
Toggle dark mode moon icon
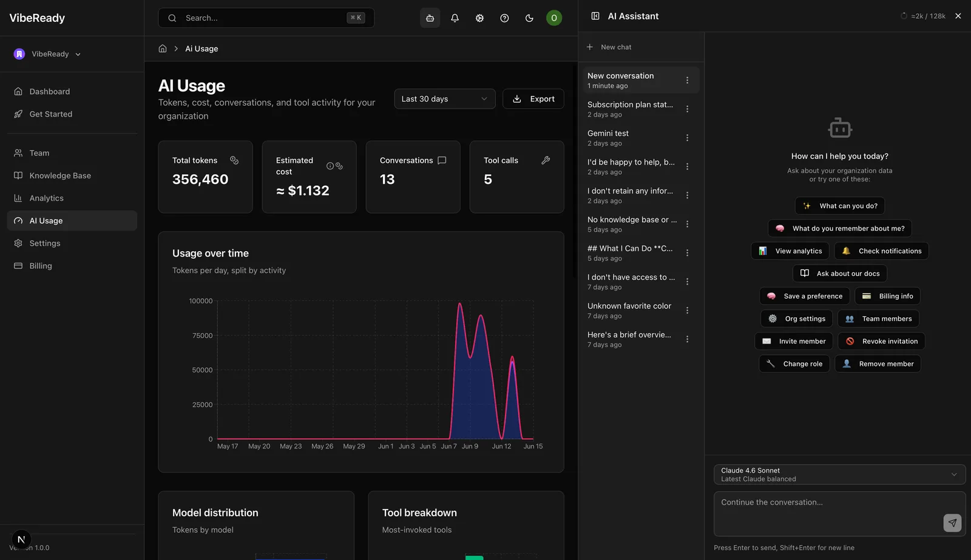pos(529,18)
